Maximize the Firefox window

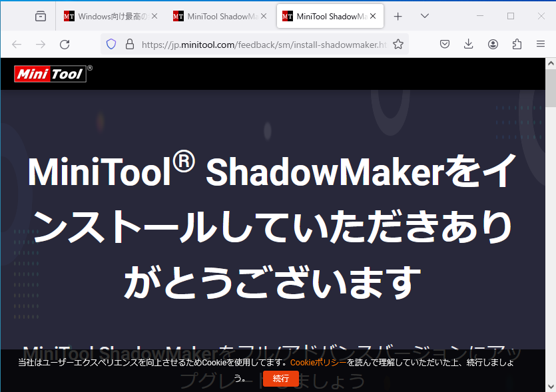[511, 16]
